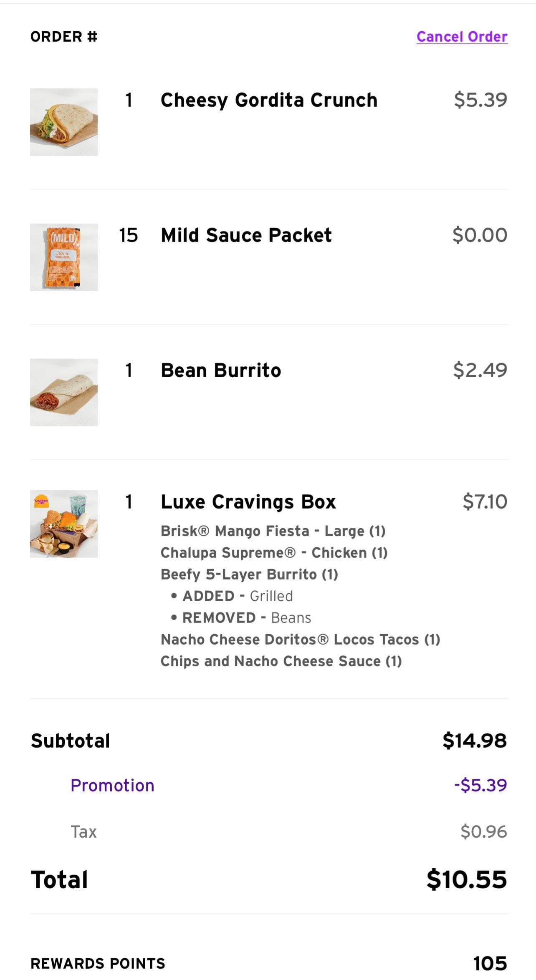536x980 pixels.
Task: Select the Chalupa Supreme Chicken entry
Action: click(x=274, y=553)
